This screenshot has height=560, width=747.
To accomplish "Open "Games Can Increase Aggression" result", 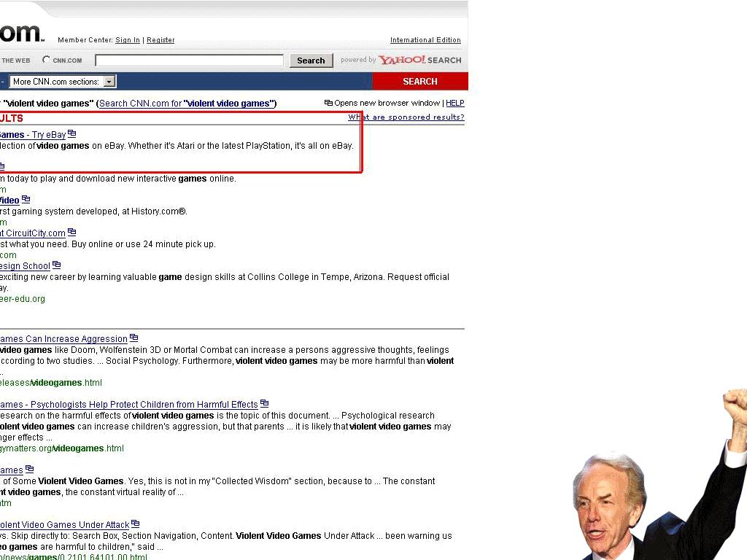I will [64, 339].
